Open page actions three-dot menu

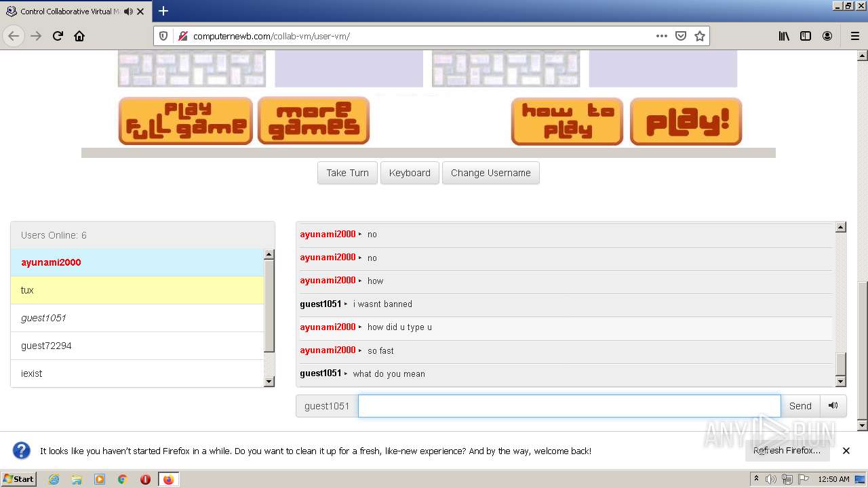[662, 36]
